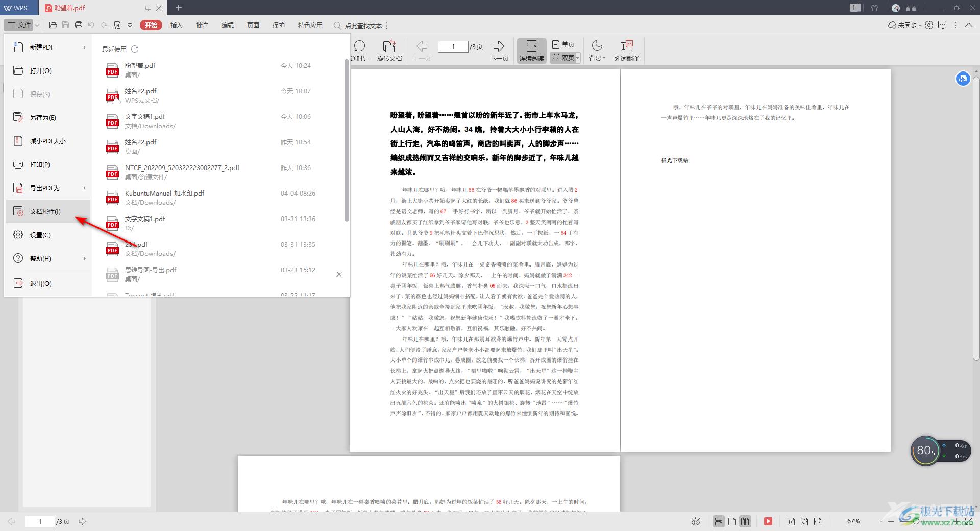Click the fit width icon in status bar
Viewport: 980px width, 531px height.
[x=818, y=521]
